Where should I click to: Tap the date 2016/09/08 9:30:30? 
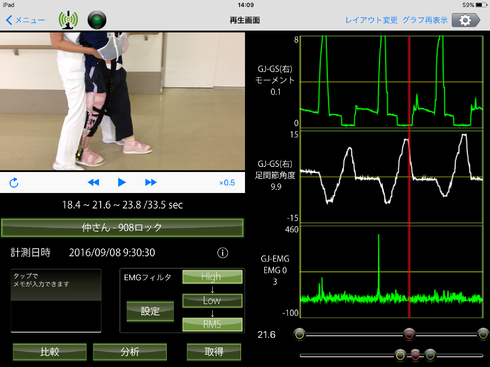tap(112, 253)
